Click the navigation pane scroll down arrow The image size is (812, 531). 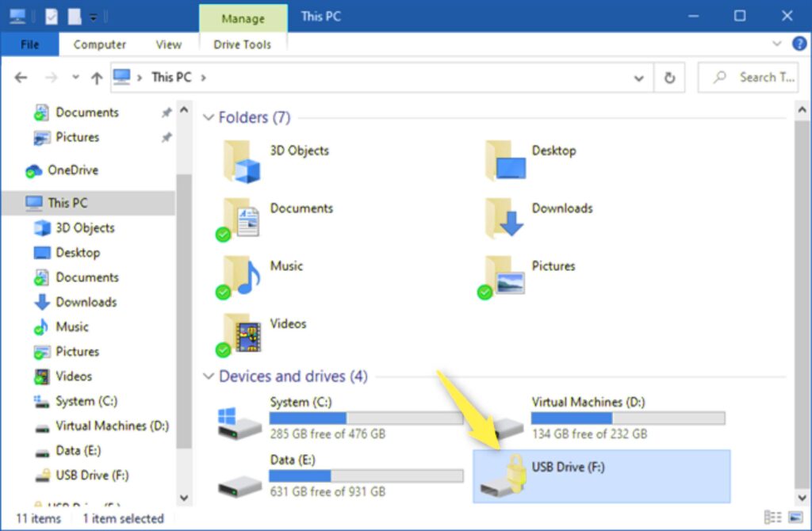point(184,498)
